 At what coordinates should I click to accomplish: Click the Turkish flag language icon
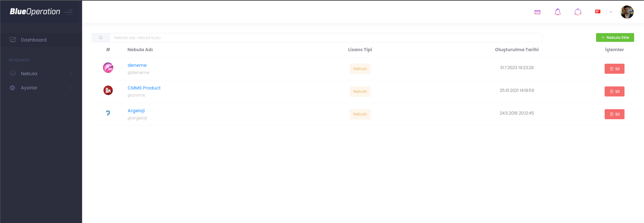click(597, 11)
